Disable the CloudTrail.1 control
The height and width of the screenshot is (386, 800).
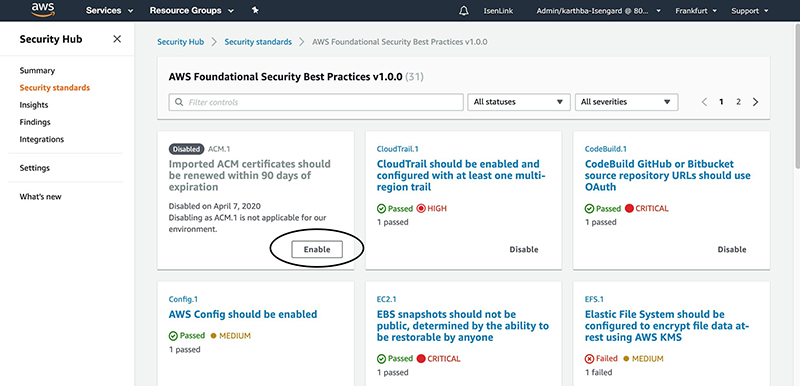click(523, 249)
